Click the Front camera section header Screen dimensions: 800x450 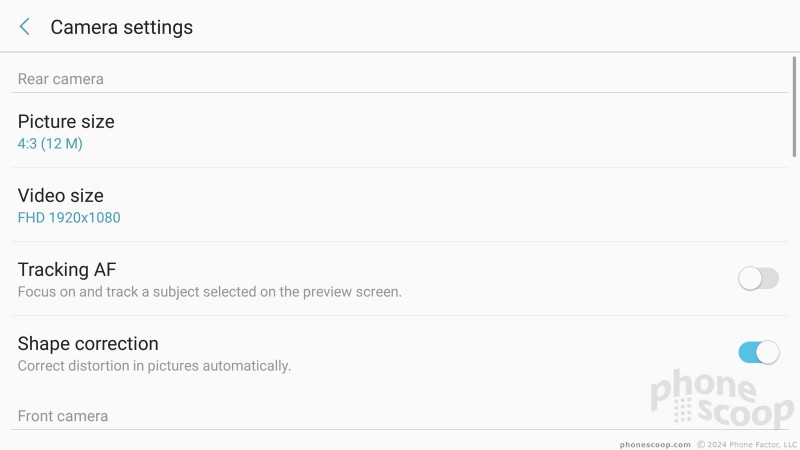coord(63,416)
